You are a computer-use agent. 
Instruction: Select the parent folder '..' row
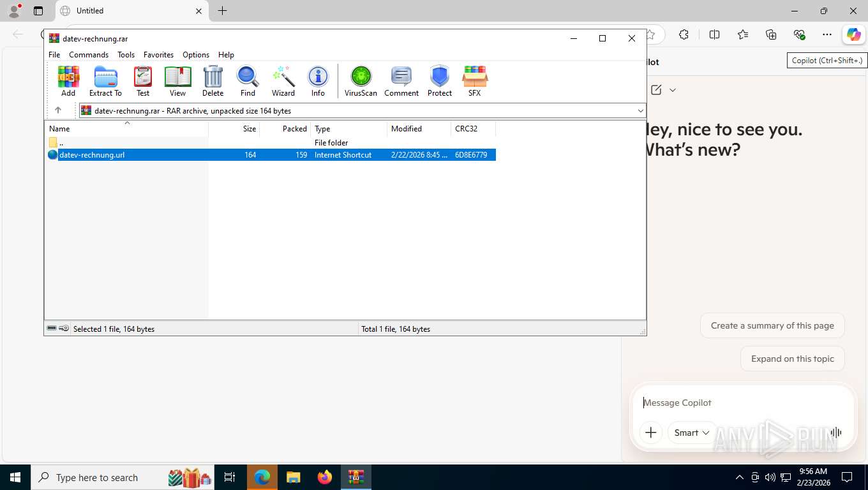271,142
